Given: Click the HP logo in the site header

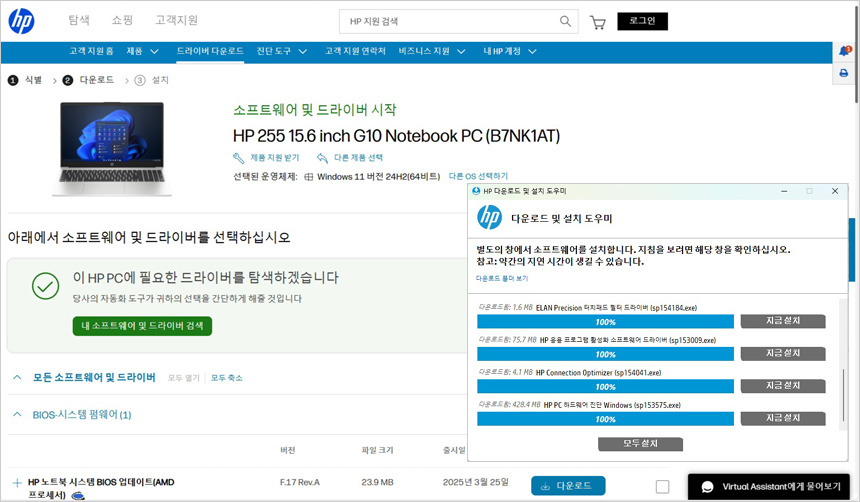Looking at the screenshot, I should click(22, 21).
